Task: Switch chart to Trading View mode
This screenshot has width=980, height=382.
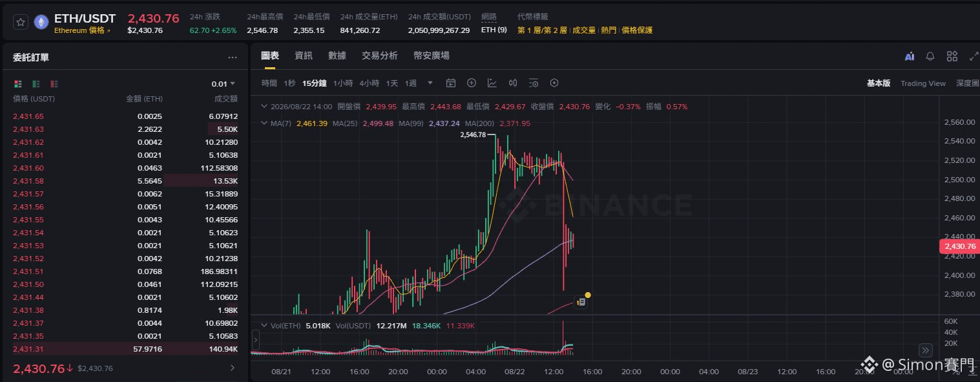Action: (923, 83)
